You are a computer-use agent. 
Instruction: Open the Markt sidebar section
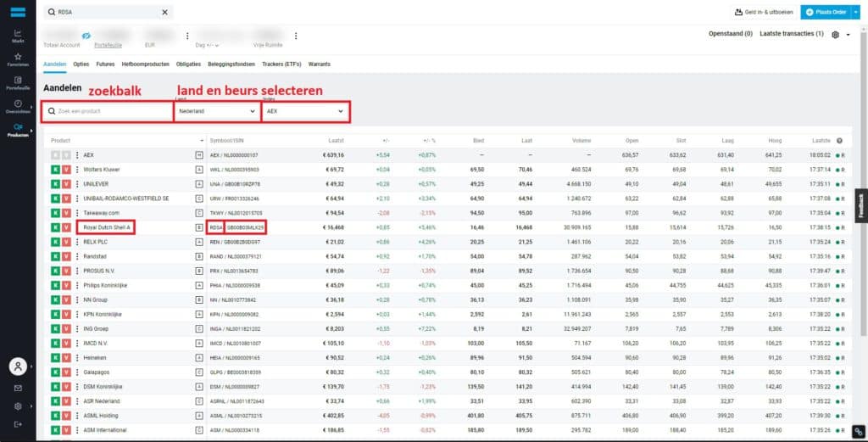click(18, 36)
